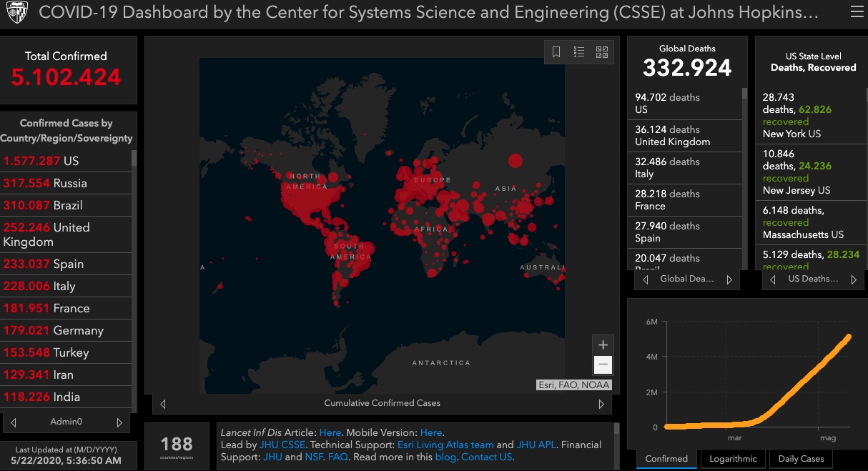Select United Kingdom in confirmed cases list
Image resolution: width=868 pixels, height=471 pixels.
(x=66, y=234)
